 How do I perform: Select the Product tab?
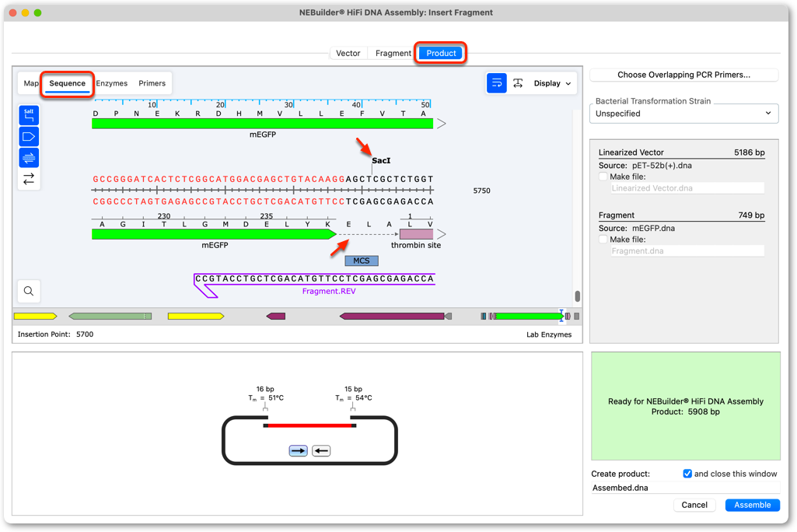[x=441, y=53]
